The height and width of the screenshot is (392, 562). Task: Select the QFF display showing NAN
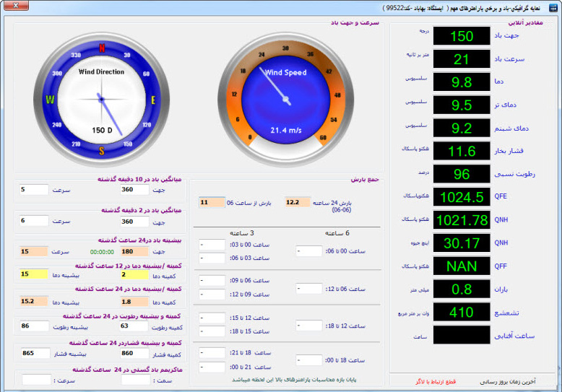462,266
